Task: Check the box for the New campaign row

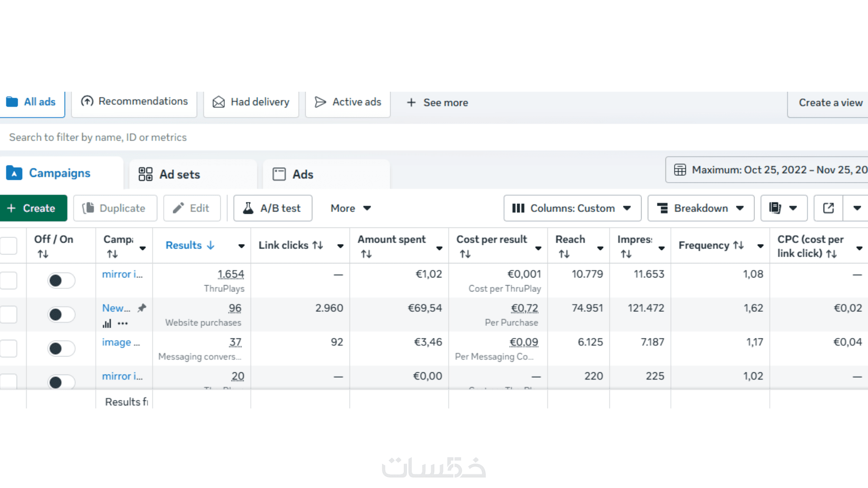Action: [9, 314]
